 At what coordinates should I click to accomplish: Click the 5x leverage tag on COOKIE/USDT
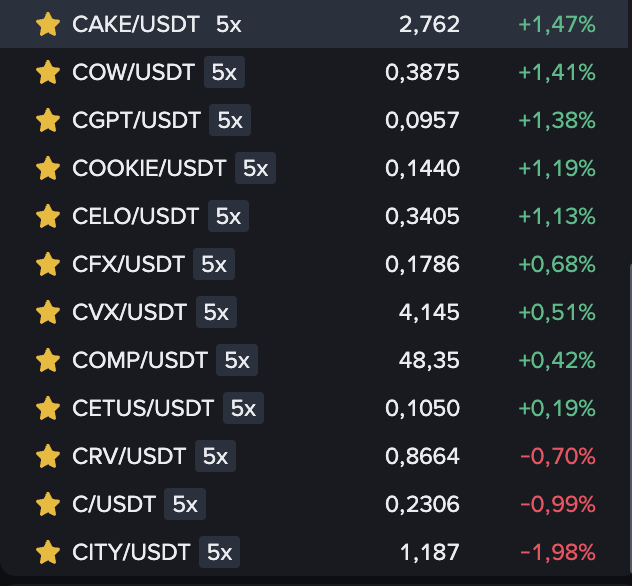tap(255, 168)
